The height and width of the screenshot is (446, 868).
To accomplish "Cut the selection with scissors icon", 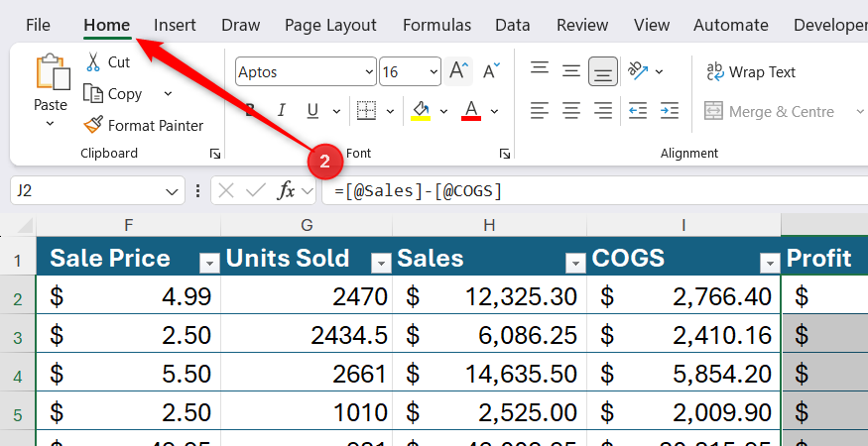I will 93,62.
